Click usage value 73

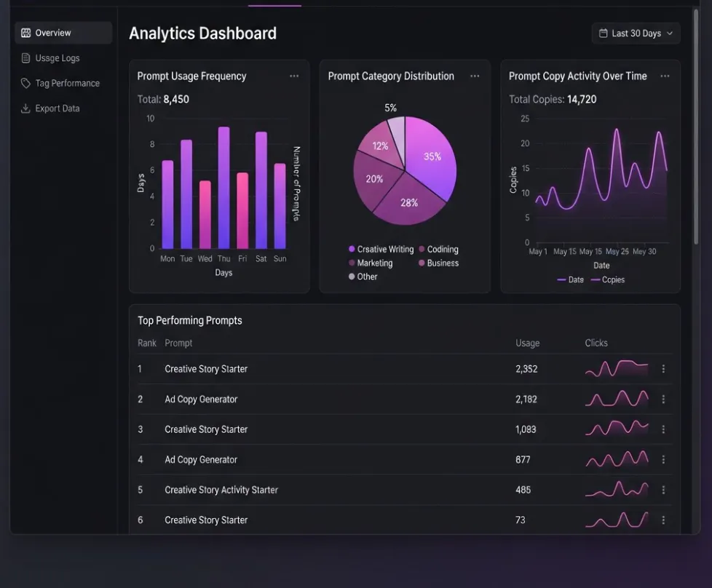[x=521, y=520]
